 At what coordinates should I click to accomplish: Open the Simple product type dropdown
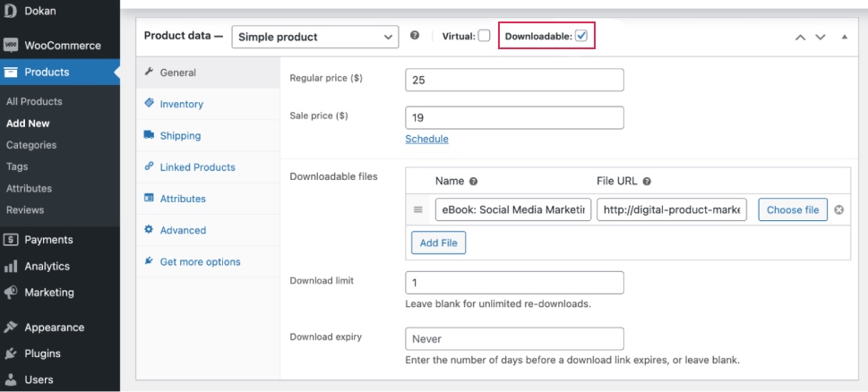314,37
